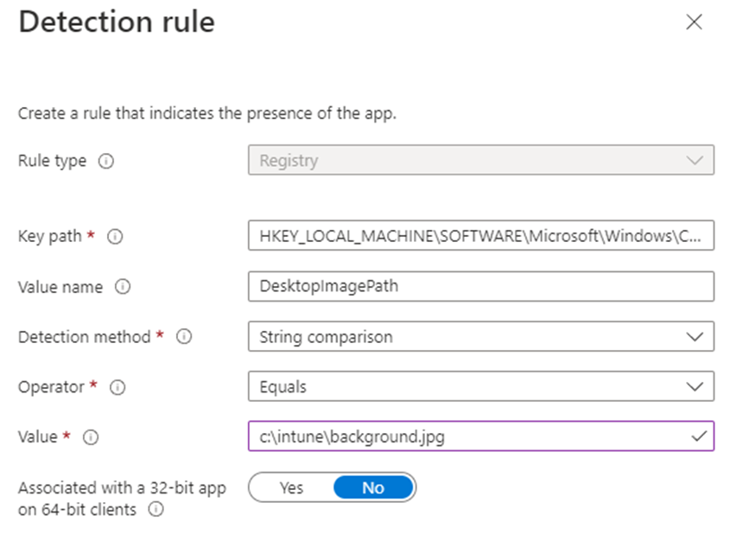Click info icon for 32-bit app setting
This screenshot has width=730, height=560.
(156, 510)
